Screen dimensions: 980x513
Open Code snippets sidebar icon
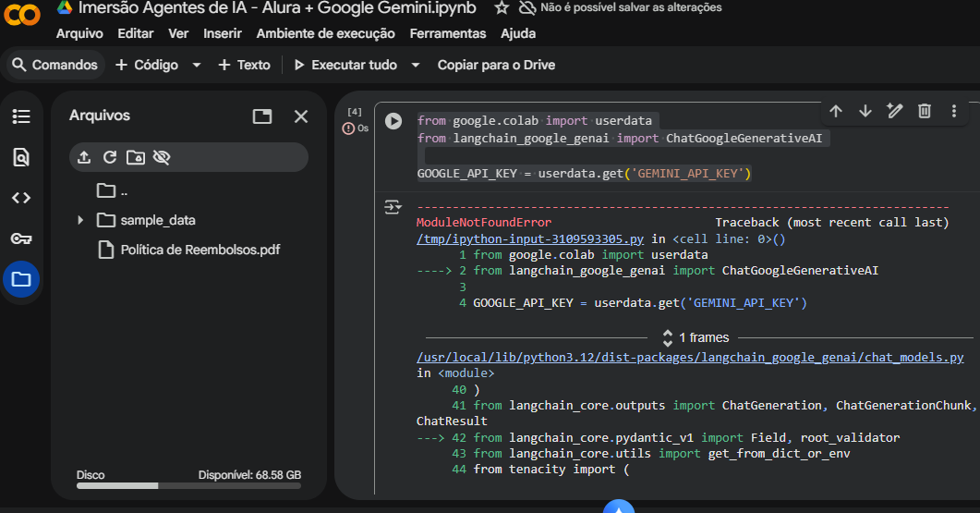pos(21,198)
